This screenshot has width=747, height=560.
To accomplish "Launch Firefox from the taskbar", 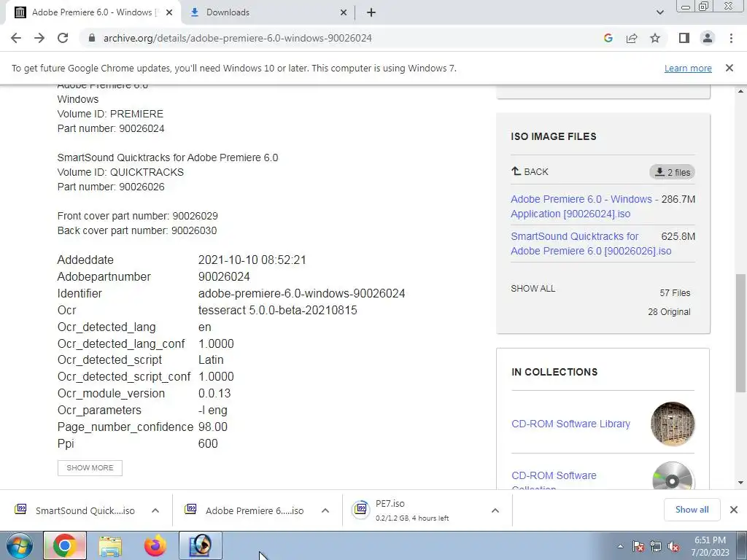I will point(155,545).
